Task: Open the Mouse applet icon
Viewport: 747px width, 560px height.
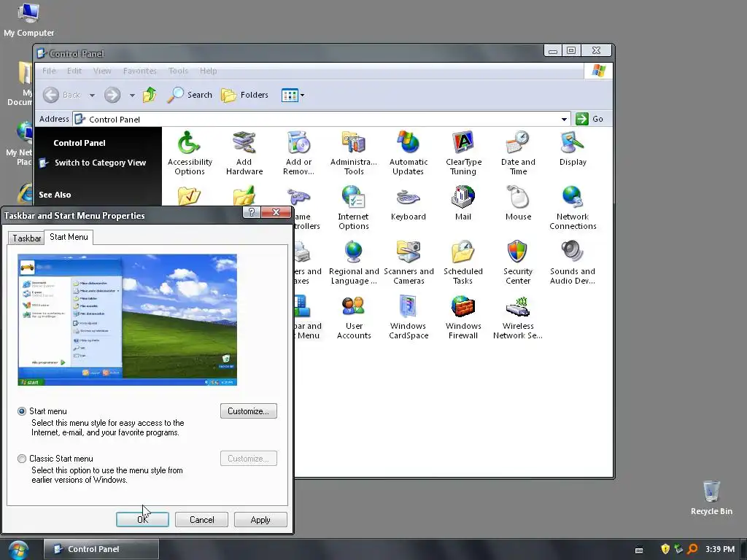Action: (518, 203)
